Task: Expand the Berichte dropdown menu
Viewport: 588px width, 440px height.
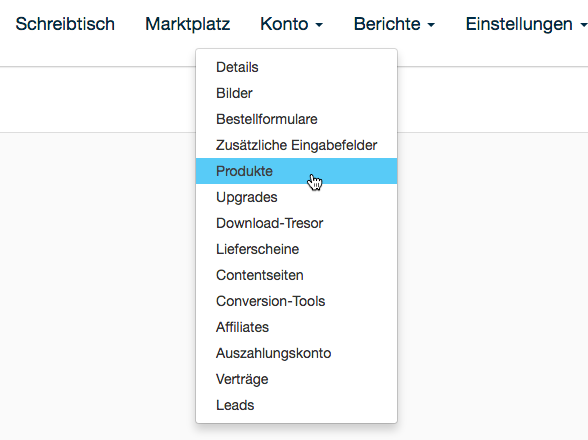Action: pos(394,24)
